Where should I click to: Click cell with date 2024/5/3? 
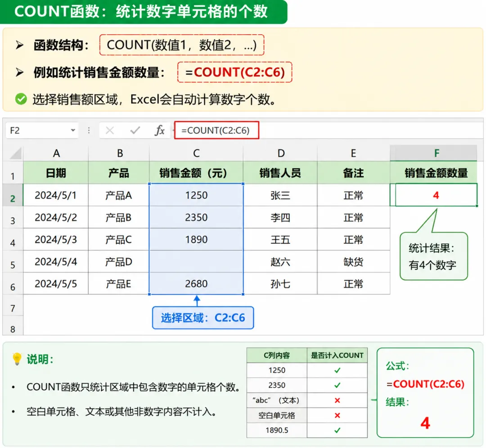coord(56,239)
